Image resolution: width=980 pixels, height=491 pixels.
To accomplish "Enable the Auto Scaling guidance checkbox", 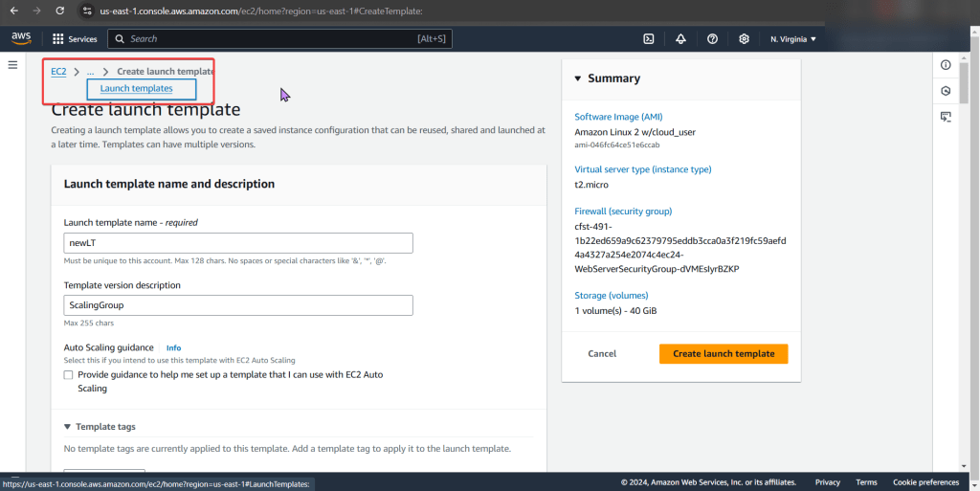I will click(69, 375).
